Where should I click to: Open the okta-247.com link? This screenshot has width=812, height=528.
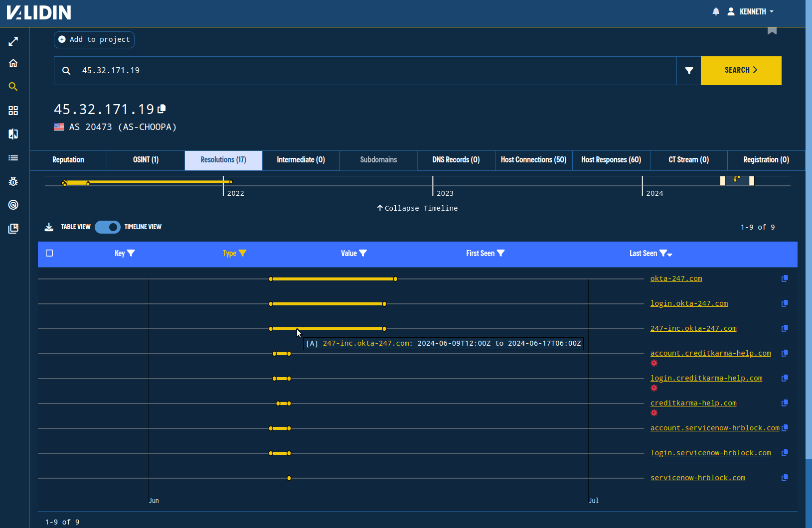click(x=676, y=278)
